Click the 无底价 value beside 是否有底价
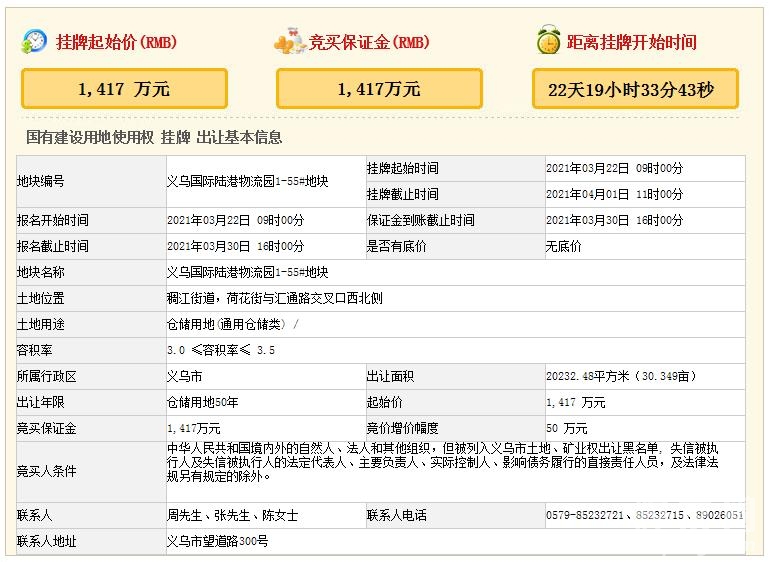 pos(562,246)
